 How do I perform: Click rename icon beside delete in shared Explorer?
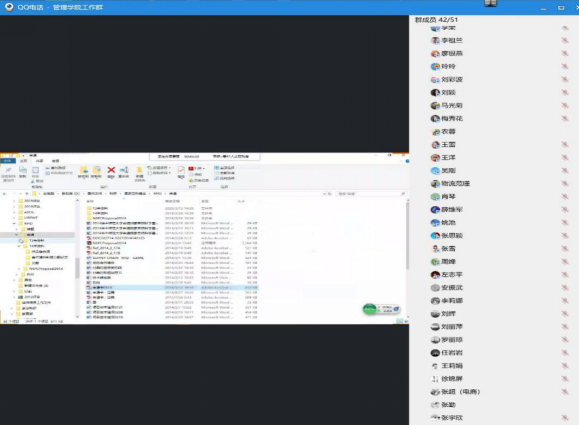coord(124,170)
